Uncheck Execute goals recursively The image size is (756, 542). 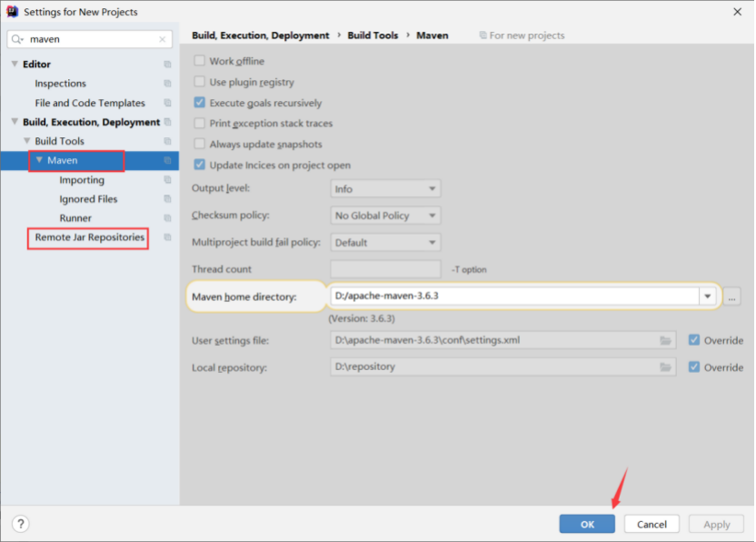tap(199, 103)
